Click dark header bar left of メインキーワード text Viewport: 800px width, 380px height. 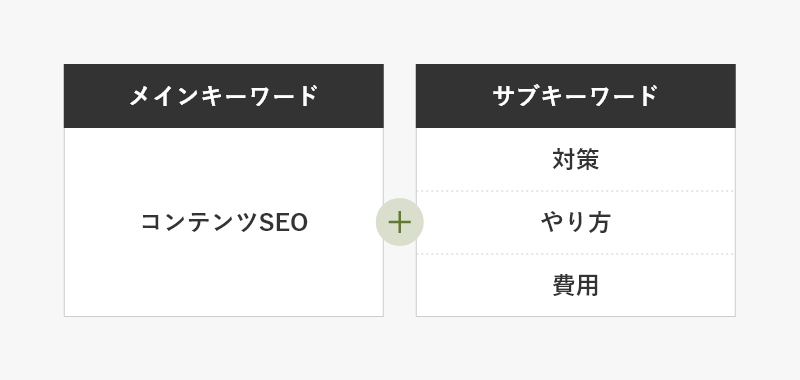point(96,96)
